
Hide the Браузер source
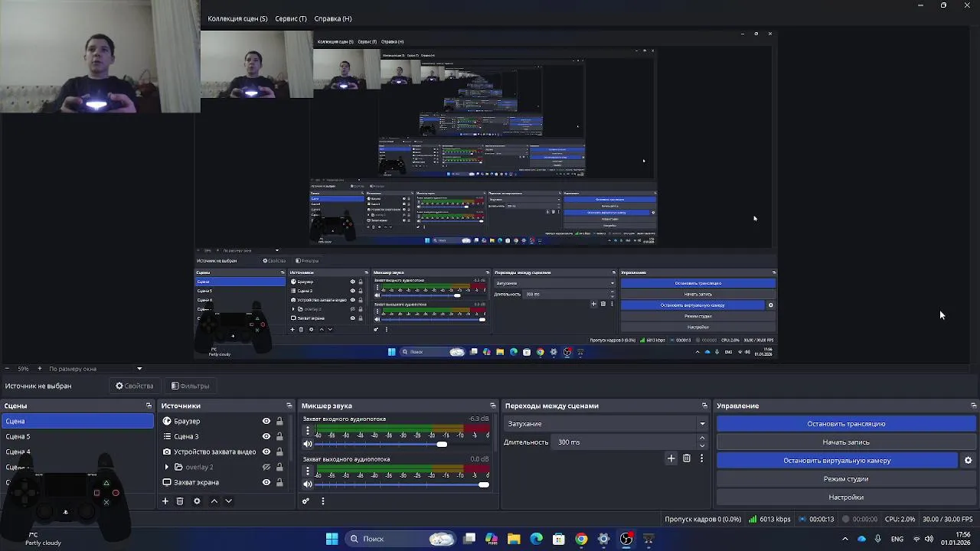coord(266,421)
